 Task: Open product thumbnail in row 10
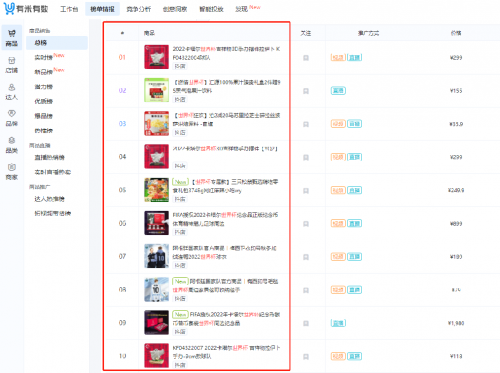(x=157, y=356)
